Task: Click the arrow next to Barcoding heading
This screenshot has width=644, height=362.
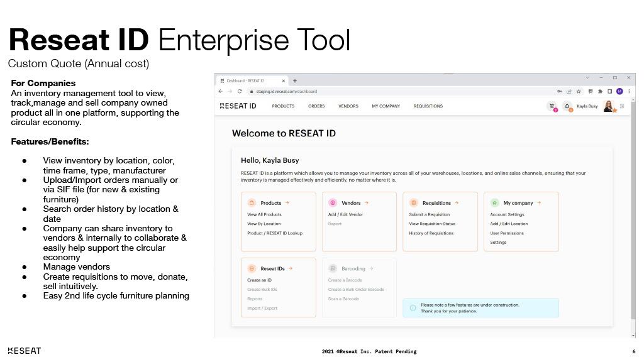Action: point(371,268)
